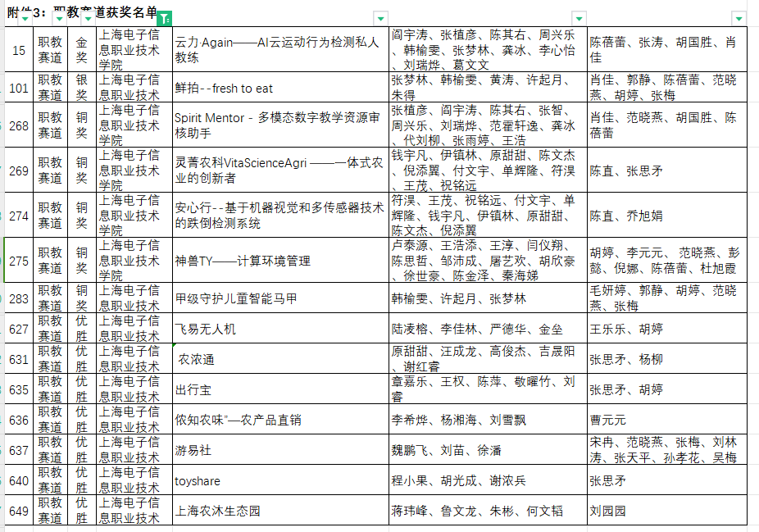
Task: Select the 出行宝 project cell
Action: pyautogui.click(x=280, y=389)
